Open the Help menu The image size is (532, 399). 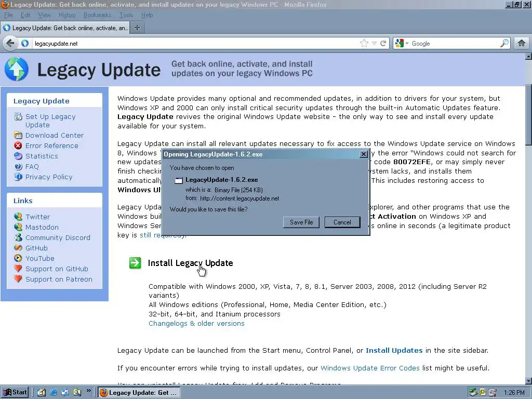147,15
